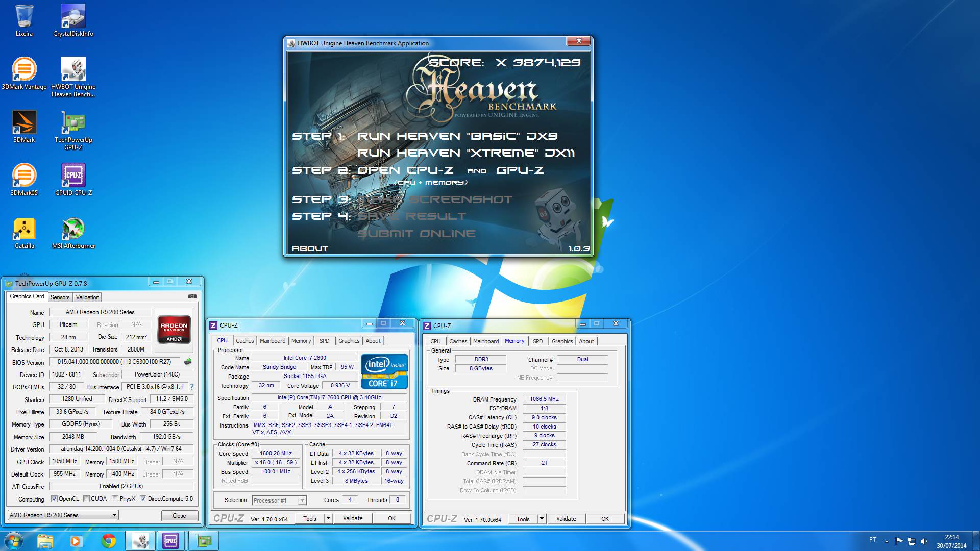Click the CPU-Z Specification field
Image resolution: width=980 pixels, height=551 pixels.
tap(329, 398)
